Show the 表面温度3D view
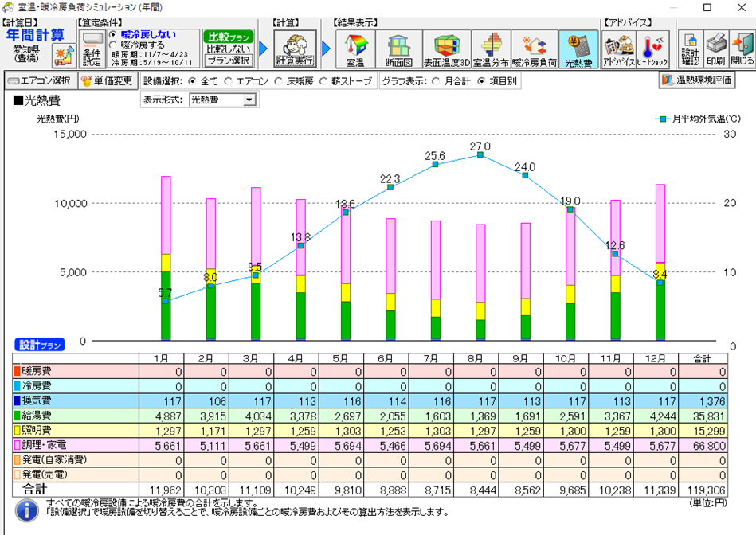756x535 pixels. click(445, 49)
